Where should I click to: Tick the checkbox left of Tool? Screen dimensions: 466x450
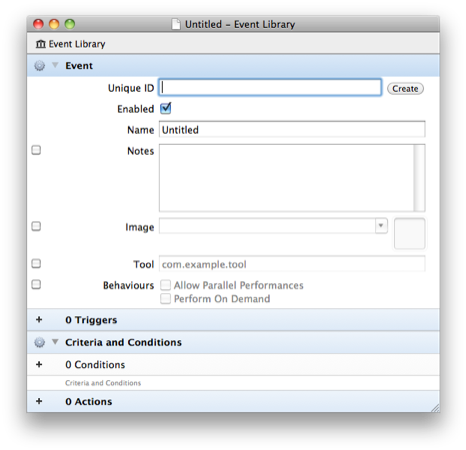coord(36,264)
